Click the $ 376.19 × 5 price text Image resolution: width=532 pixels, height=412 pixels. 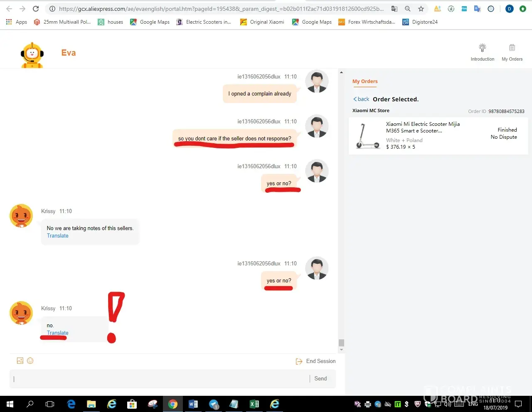[x=401, y=147]
